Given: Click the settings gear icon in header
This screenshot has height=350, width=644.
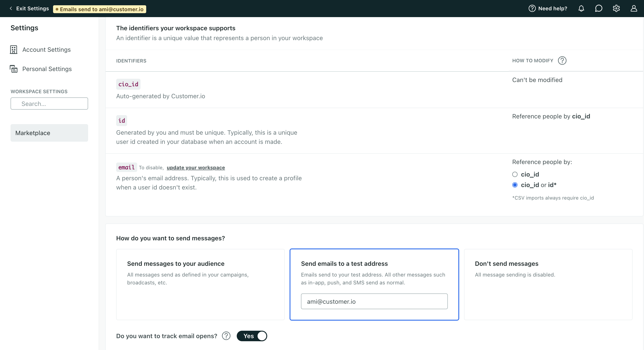Looking at the screenshot, I should coord(616,9).
